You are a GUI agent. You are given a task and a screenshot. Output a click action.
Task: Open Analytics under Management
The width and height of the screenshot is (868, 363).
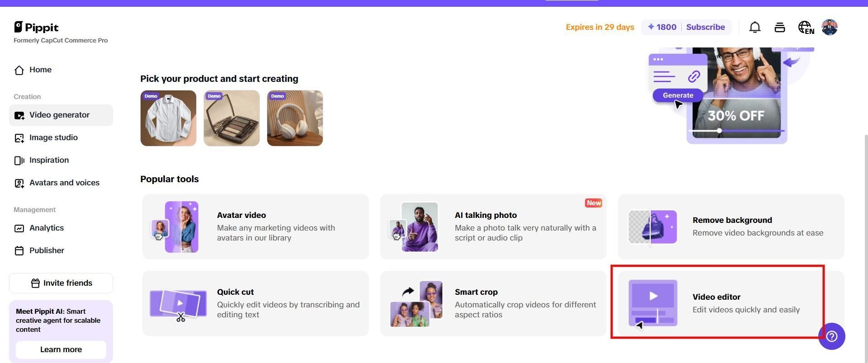47,228
